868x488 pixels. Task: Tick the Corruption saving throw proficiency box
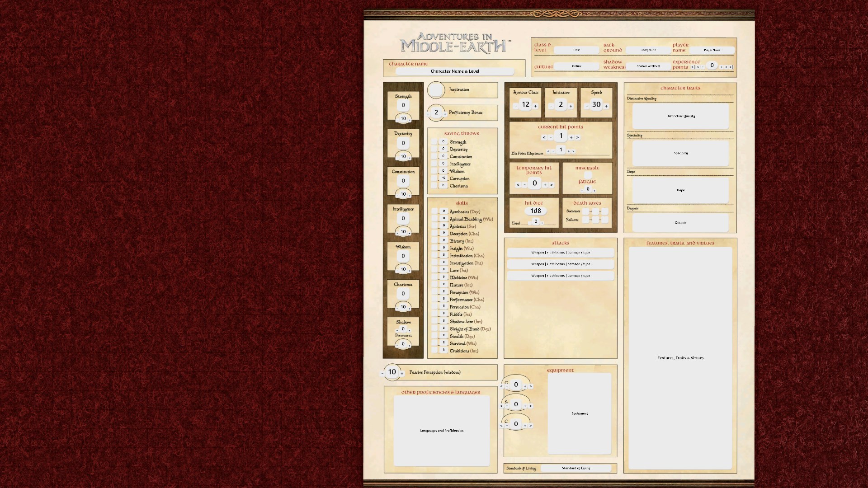coord(434,178)
